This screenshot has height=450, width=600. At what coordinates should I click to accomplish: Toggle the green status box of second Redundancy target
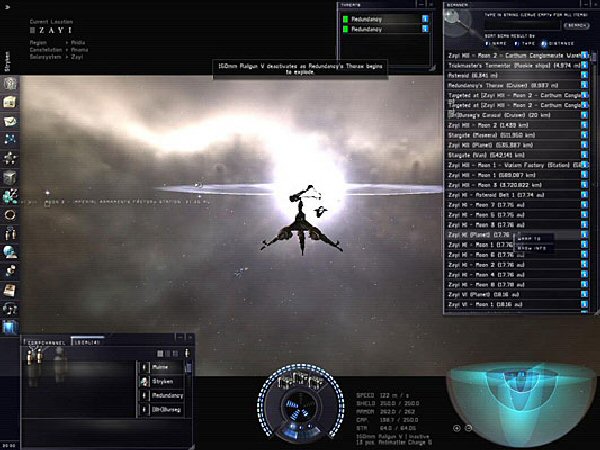[x=346, y=29]
